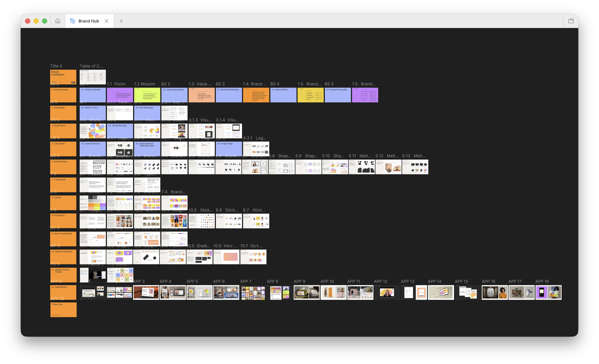Select the thumbnail under APP 6 label

(x=226, y=292)
